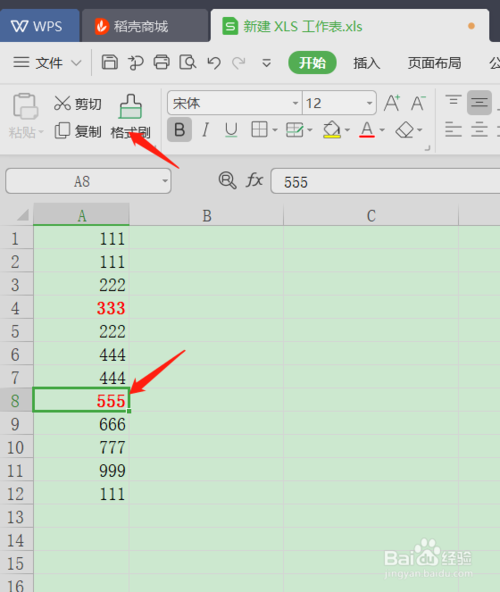500x592 pixels.
Task: Click the Print icon
Action: coord(162,62)
